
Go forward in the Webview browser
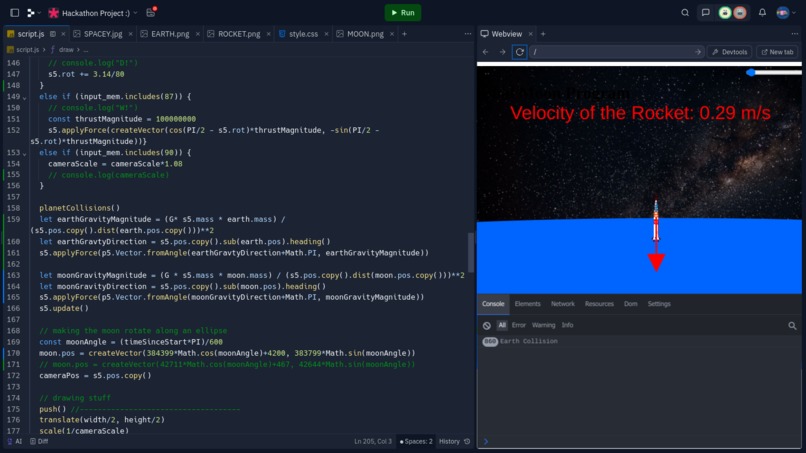(502, 52)
